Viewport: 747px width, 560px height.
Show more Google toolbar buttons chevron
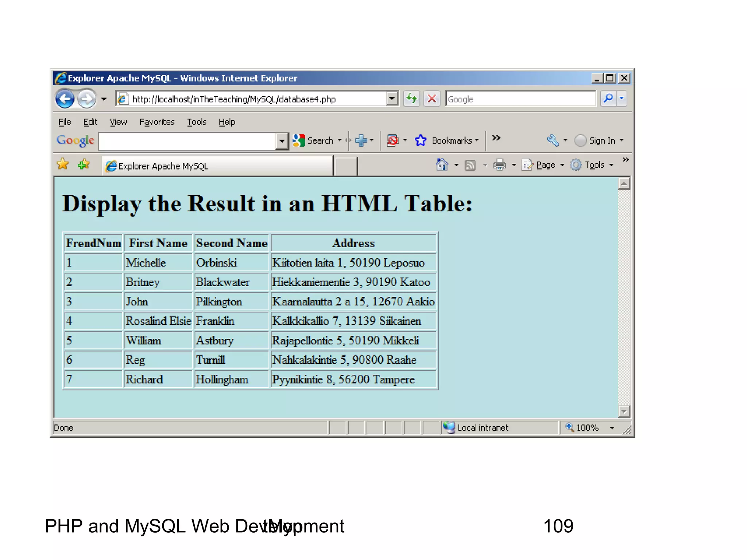(x=496, y=138)
